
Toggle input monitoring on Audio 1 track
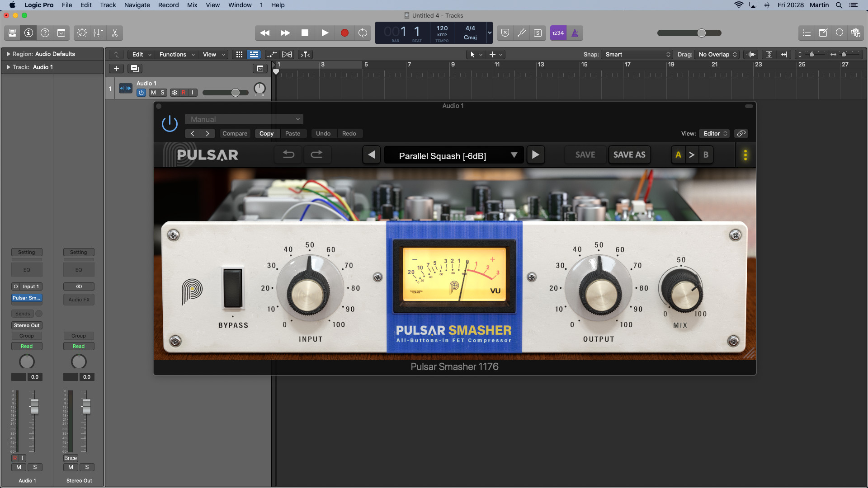click(x=193, y=93)
